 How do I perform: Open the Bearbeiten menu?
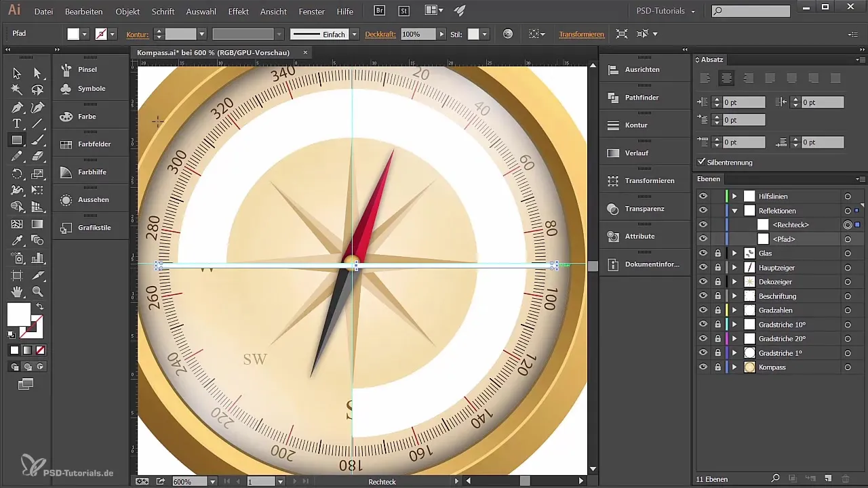[x=84, y=12]
